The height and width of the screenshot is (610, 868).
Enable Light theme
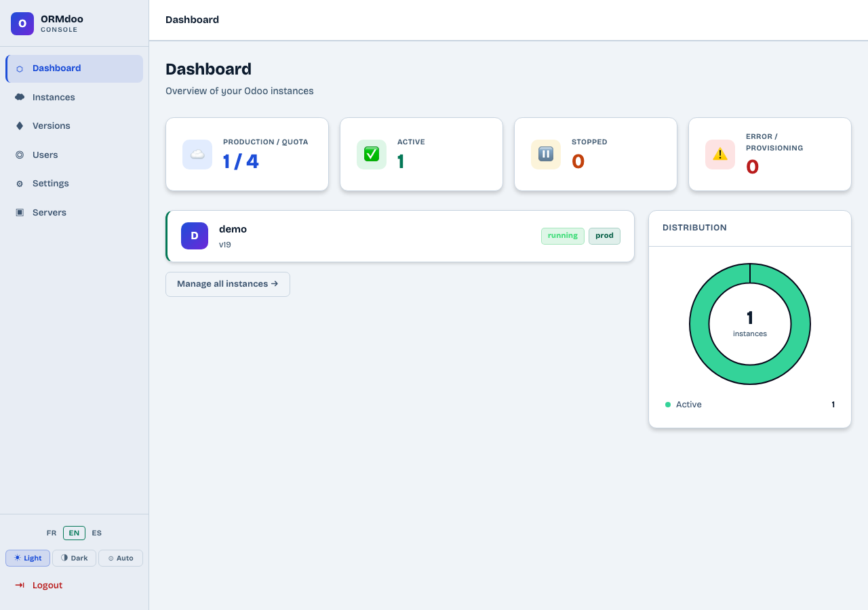coord(28,558)
